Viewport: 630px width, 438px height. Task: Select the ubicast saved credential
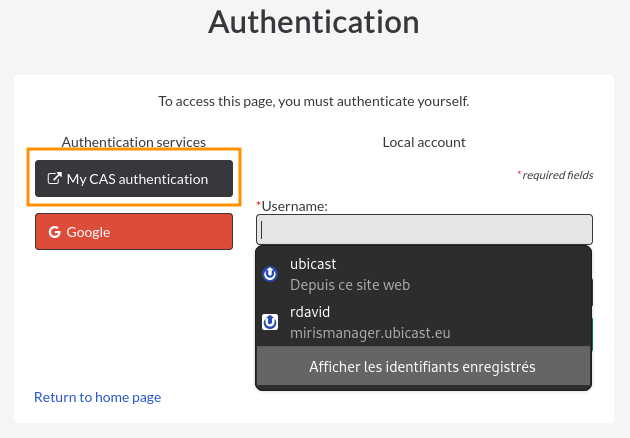pyautogui.click(x=423, y=274)
